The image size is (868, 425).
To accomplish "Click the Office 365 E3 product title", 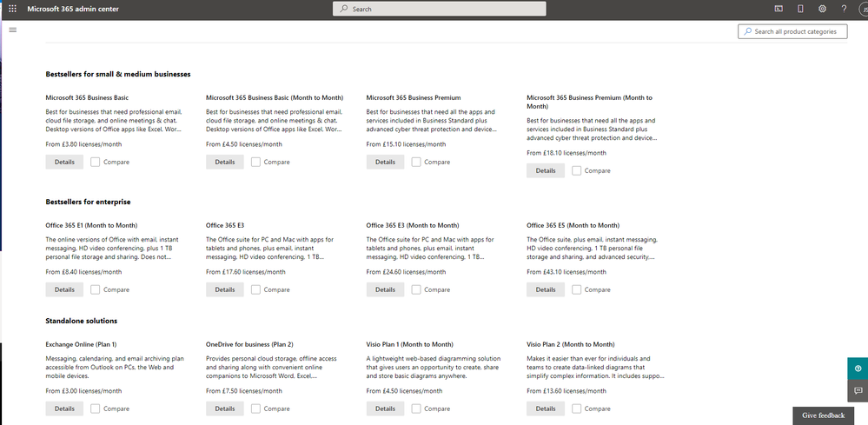I will point(225,225).
